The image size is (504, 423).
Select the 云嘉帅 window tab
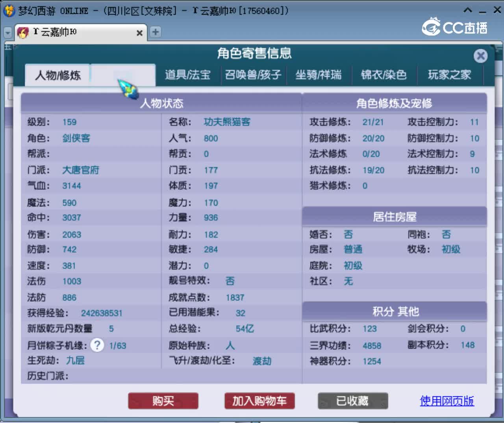[81, 33]
